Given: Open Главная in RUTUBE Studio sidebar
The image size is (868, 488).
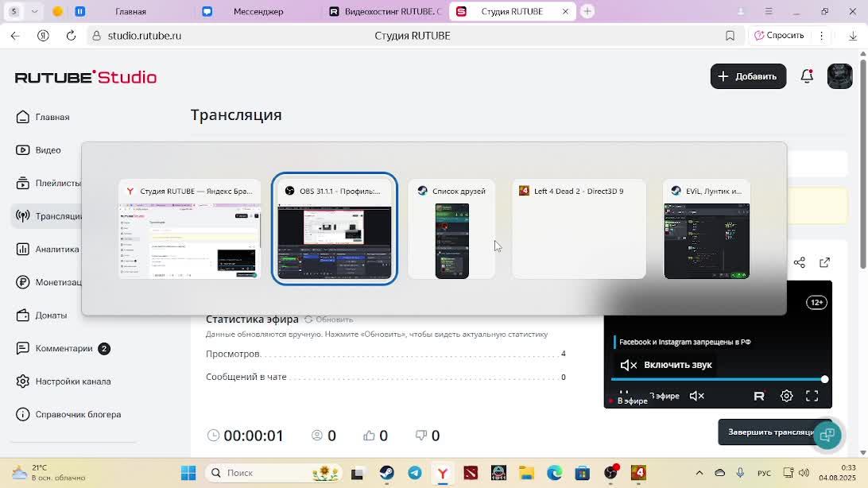Looking at the screenshot, I should 43,117.
